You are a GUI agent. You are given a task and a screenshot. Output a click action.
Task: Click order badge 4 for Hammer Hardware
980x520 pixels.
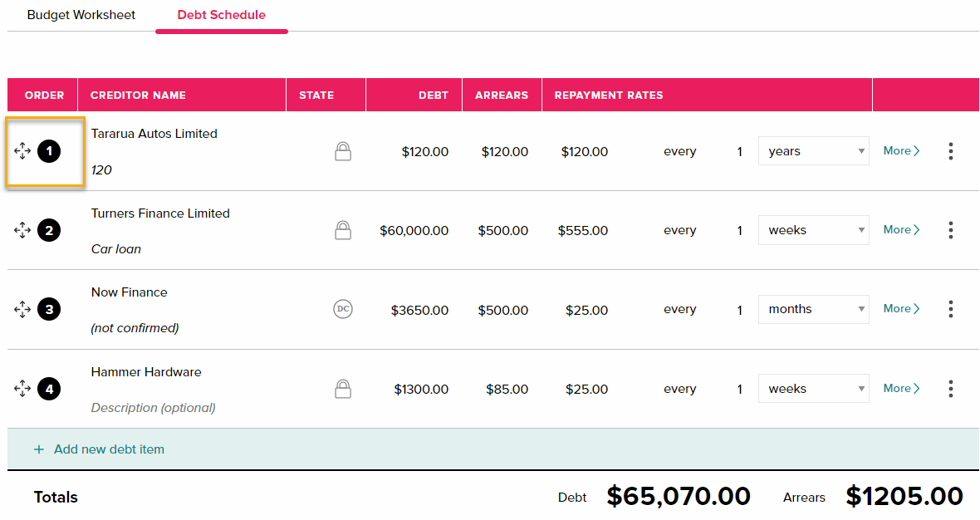click(x=49, y=389)
